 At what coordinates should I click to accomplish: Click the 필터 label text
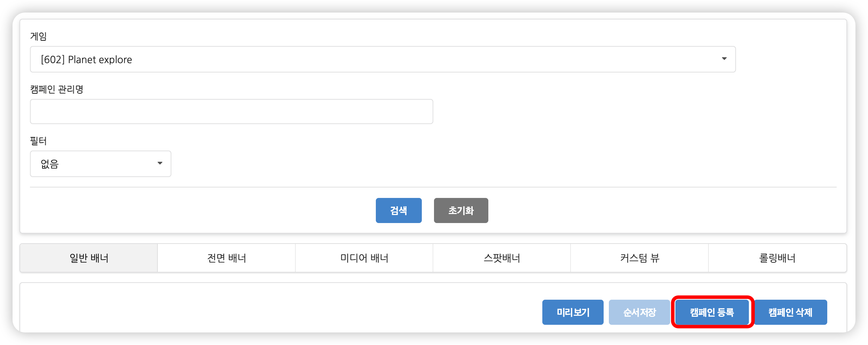click(x=38, y=141)
